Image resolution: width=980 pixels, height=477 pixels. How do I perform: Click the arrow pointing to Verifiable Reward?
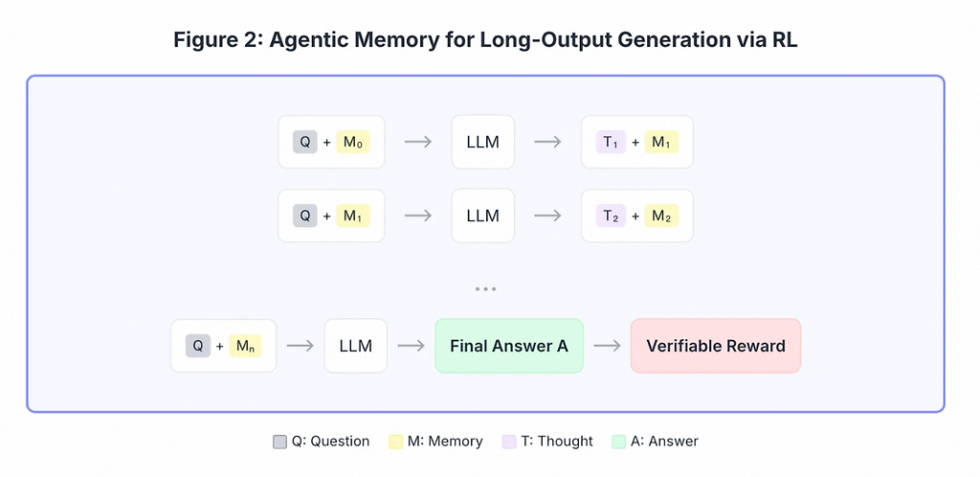click(607, 346)
